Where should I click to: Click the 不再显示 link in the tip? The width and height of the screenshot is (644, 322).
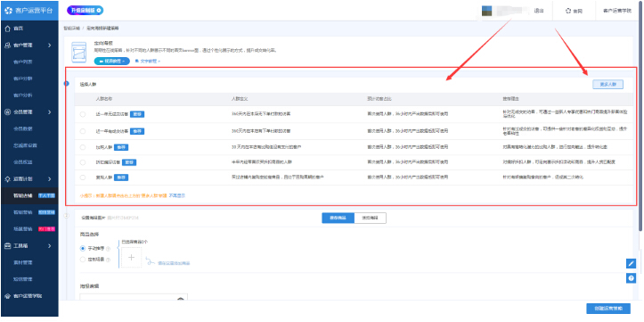point(177,195)
